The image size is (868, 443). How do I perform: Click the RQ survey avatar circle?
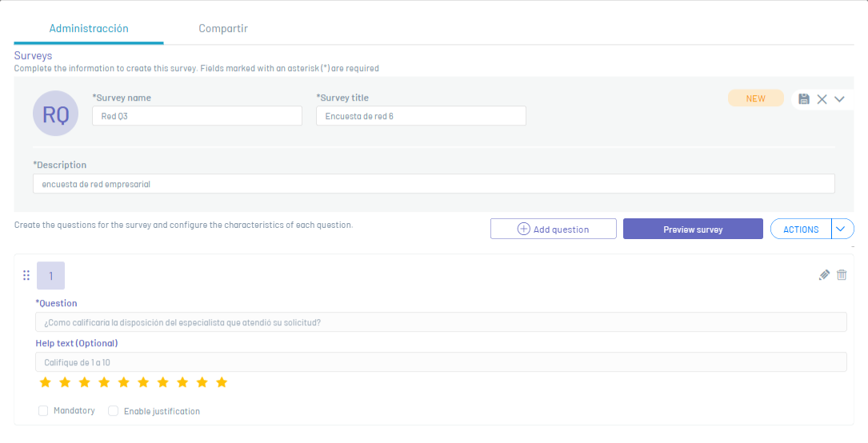(56, 114)
